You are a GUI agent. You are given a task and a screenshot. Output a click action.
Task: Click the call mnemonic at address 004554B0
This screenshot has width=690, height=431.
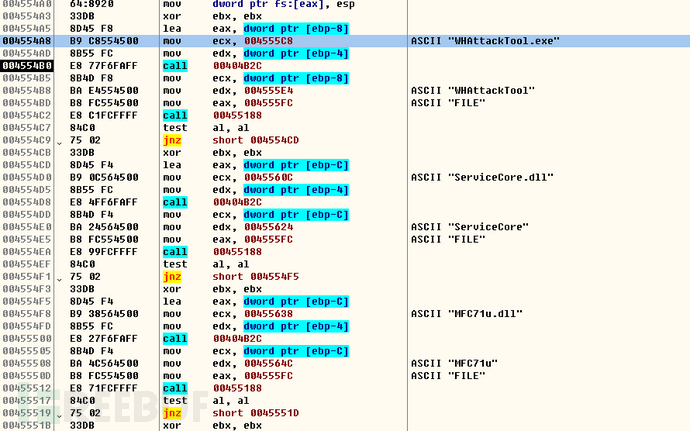click(175, 66)
